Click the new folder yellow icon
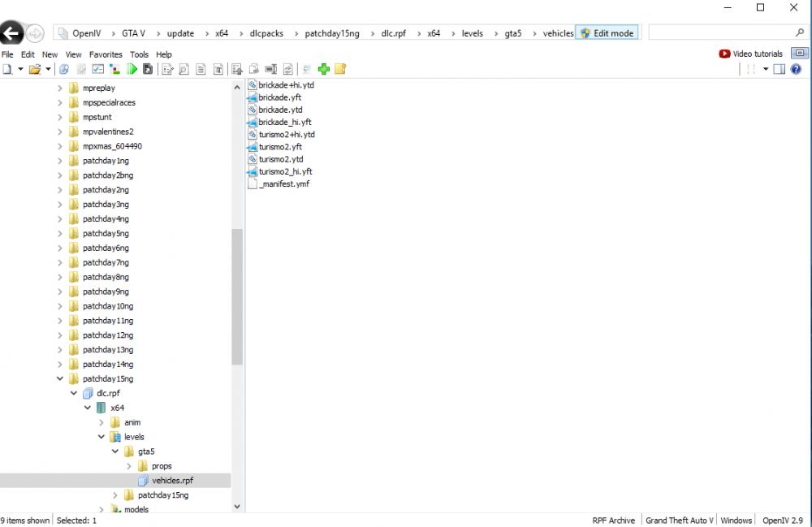The image size is (812, 527). (340, 69)
